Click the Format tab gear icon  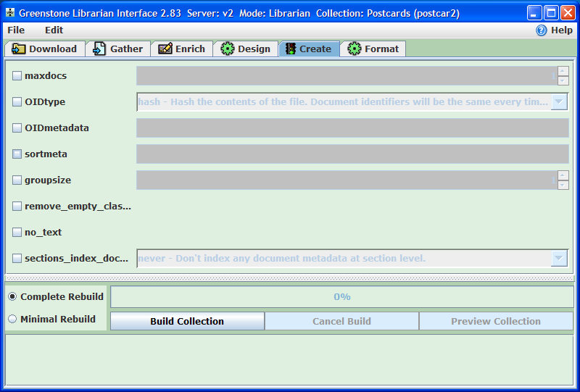click(x=355, y=49)
